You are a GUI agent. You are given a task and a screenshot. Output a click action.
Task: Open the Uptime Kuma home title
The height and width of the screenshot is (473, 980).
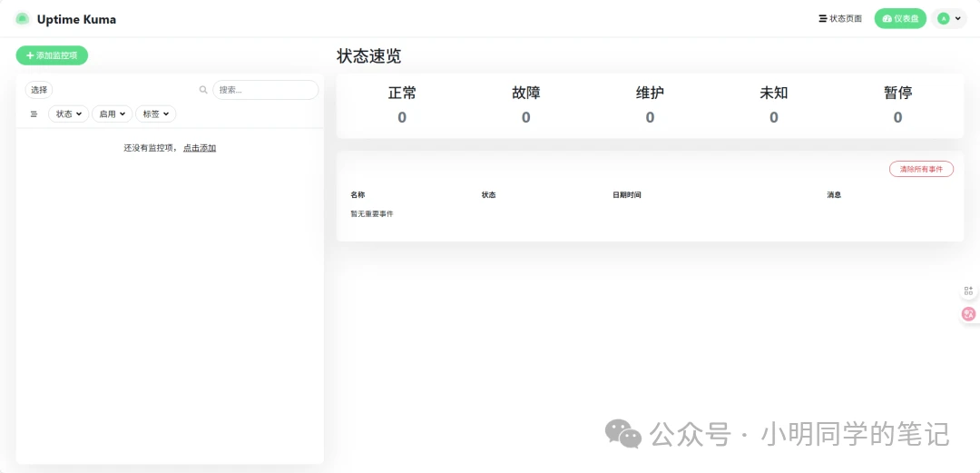tap(76, 19)
